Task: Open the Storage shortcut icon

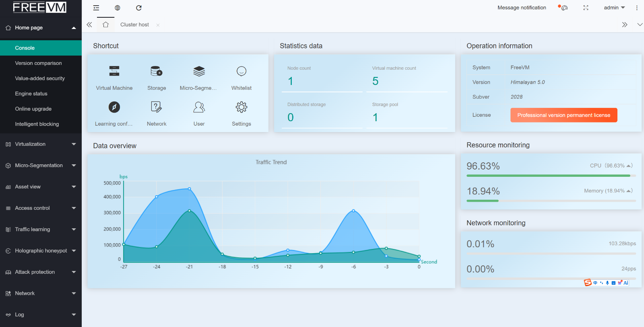Action: (x=157, y=71)
